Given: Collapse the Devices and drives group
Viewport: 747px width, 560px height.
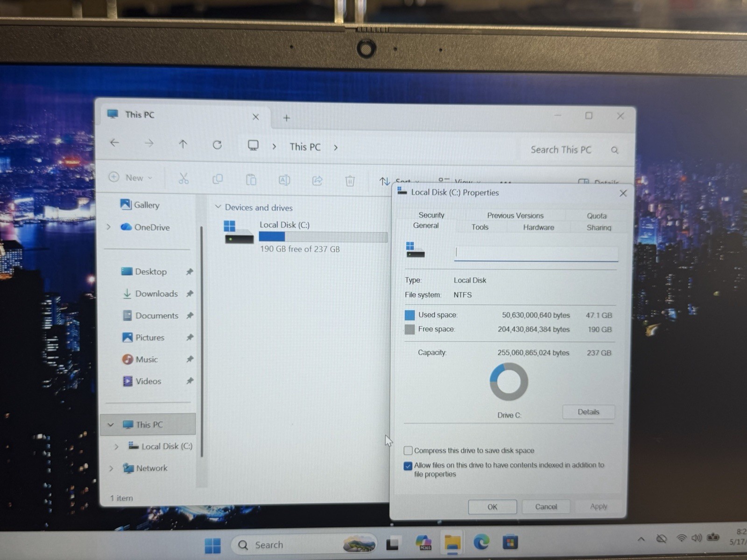Looking at the screenshot, I should (218, 207).
